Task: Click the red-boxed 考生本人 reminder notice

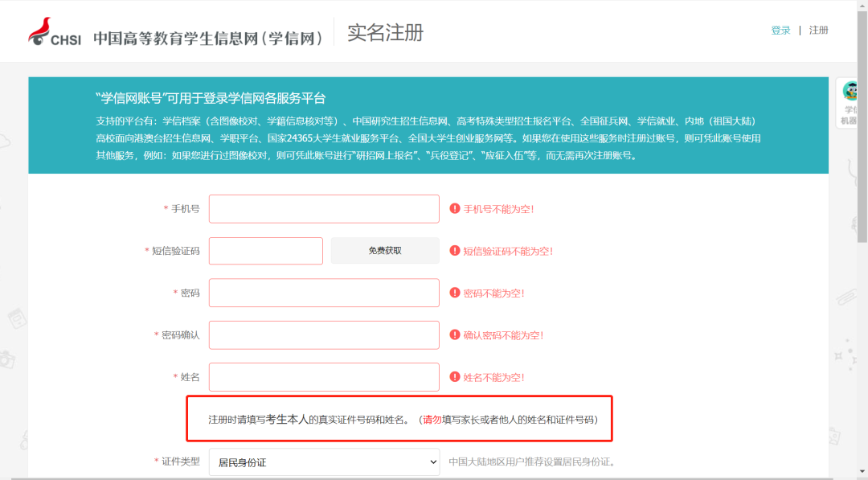Action: [x=400, y=419]
